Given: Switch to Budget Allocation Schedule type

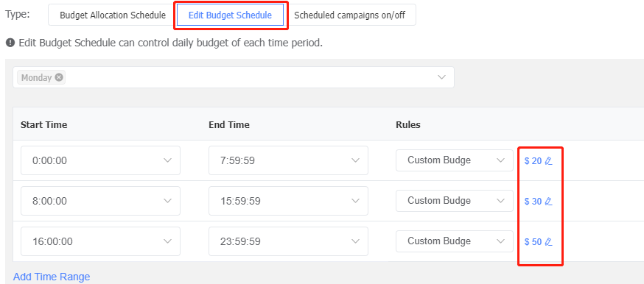Looking at the screenshot, I should pyautogui.click(x=113, y=15).
